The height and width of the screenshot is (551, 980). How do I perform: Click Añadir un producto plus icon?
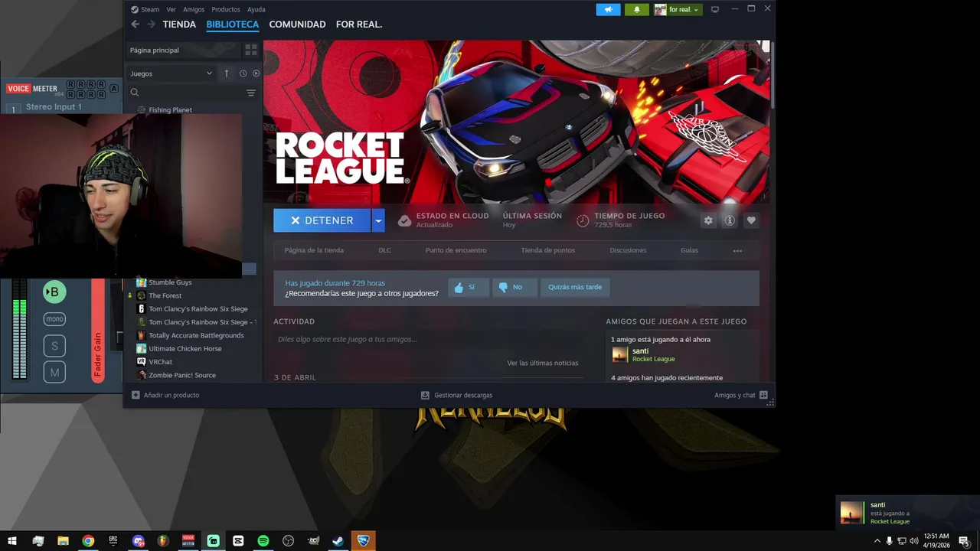[x=136, y=395]
